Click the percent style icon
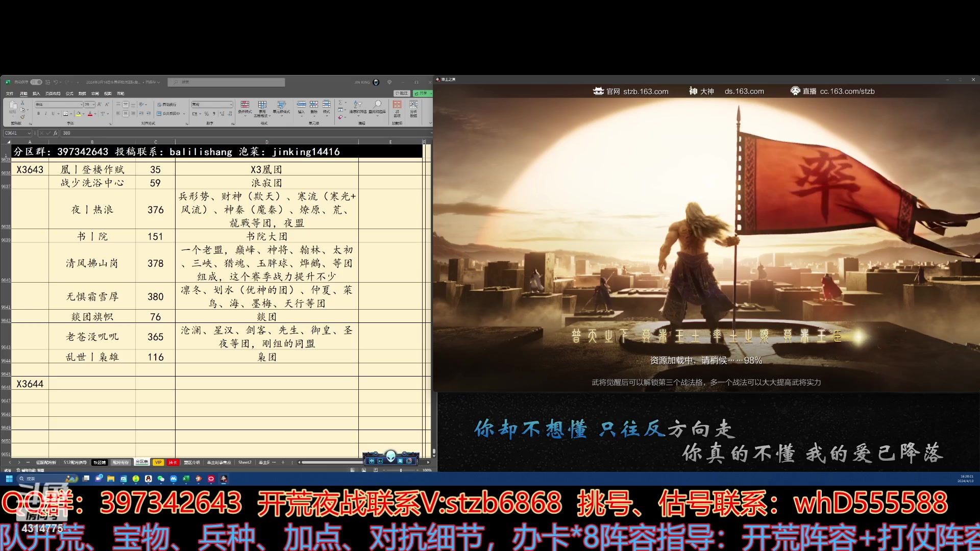 point(206,114)
